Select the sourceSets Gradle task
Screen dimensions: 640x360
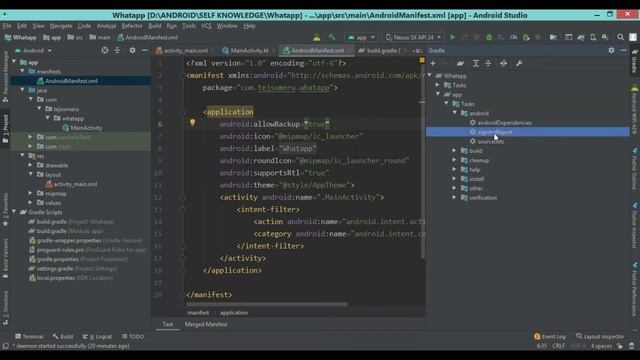click(x=491, y=142)
